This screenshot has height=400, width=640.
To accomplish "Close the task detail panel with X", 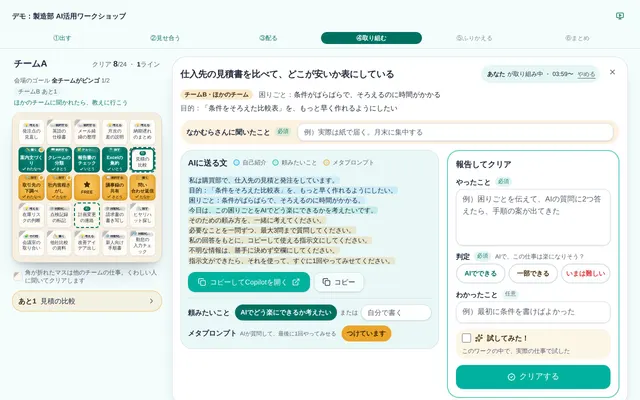I will coord(612,72).
